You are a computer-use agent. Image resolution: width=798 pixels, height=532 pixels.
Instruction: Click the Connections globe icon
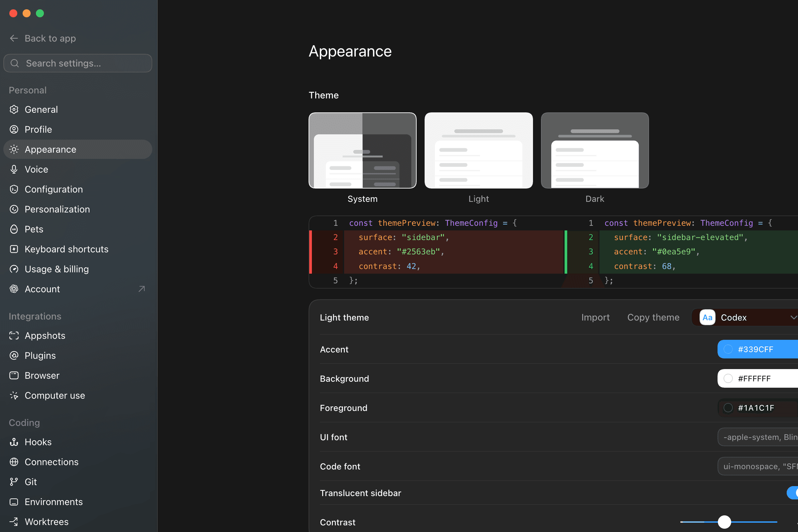(14, 462)
